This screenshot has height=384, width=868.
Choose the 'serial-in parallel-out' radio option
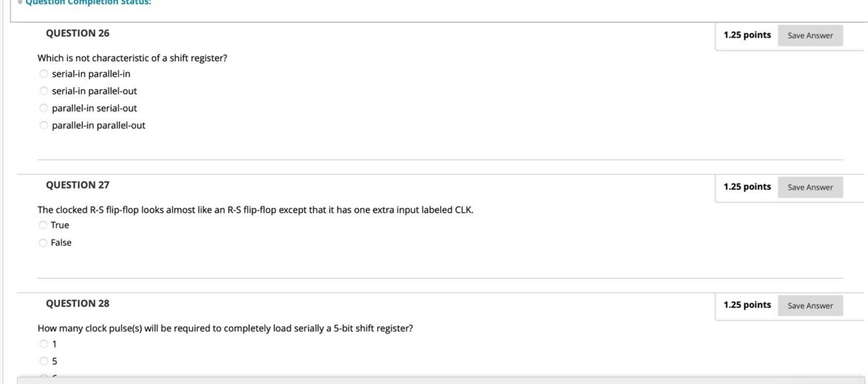(x=44, y=91)
